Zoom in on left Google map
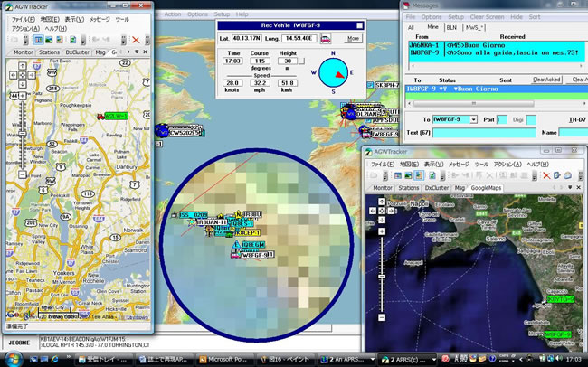 pyautogui.click(x=23, y=96)
